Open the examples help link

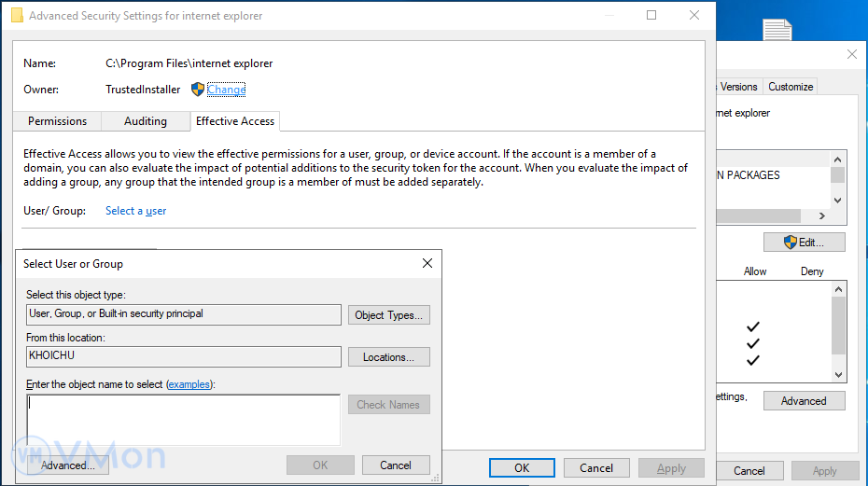coord(189,384)
